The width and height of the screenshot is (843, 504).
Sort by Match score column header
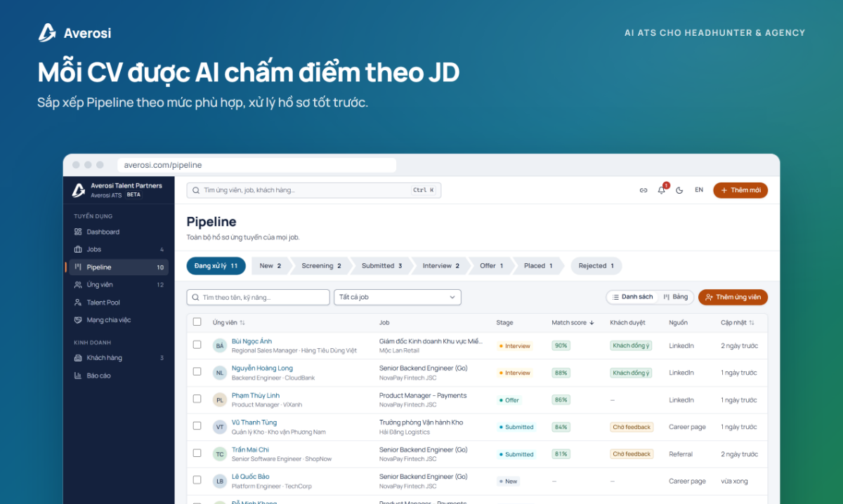573,323
